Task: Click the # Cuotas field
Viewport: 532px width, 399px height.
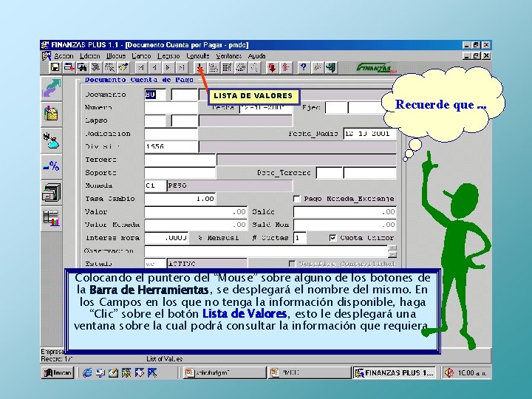Action: [300, 238]
